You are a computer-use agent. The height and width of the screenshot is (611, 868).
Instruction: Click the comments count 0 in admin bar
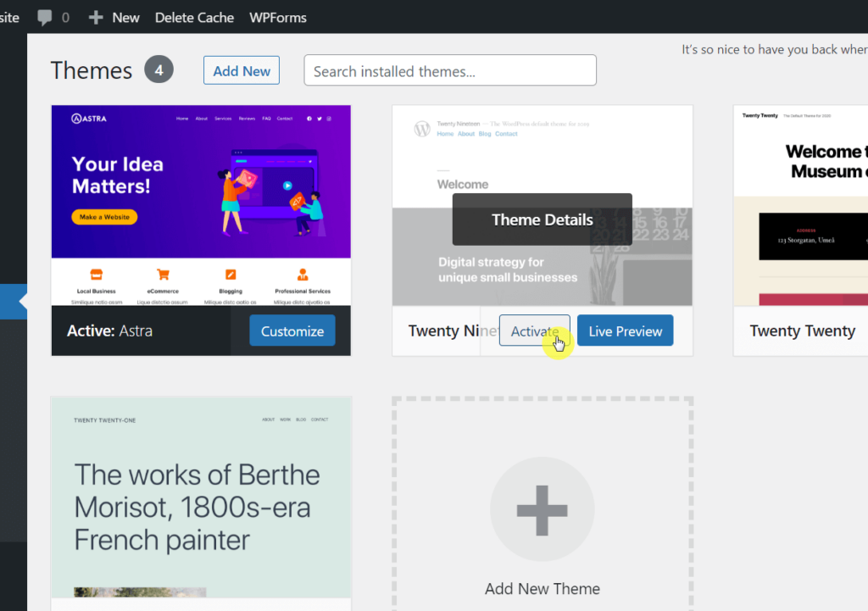(65, 18)
